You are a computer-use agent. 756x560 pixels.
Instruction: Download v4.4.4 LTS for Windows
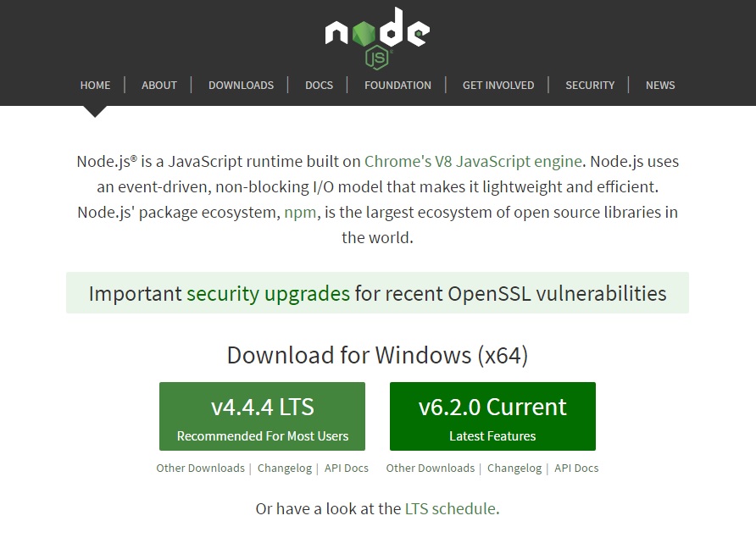click(262, 416)
